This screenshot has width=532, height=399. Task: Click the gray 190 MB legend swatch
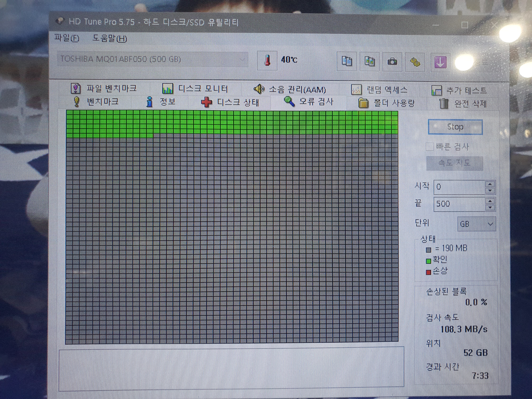coord(428,250)
